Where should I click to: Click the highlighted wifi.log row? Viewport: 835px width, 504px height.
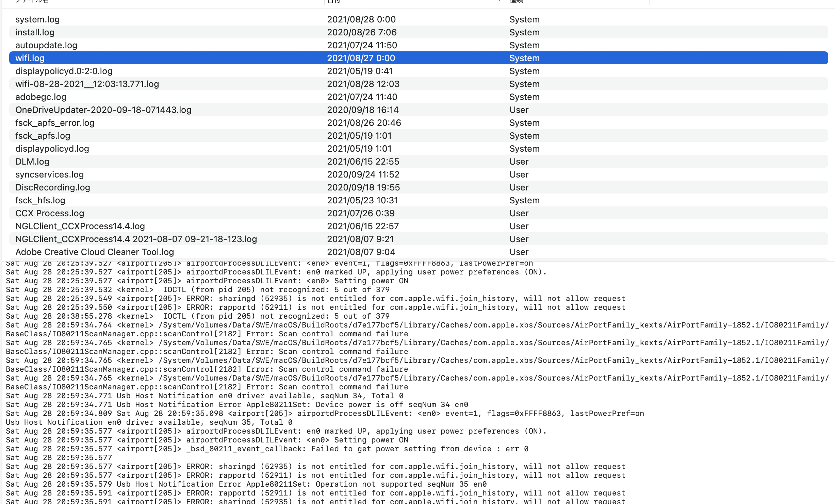point(30,58)
